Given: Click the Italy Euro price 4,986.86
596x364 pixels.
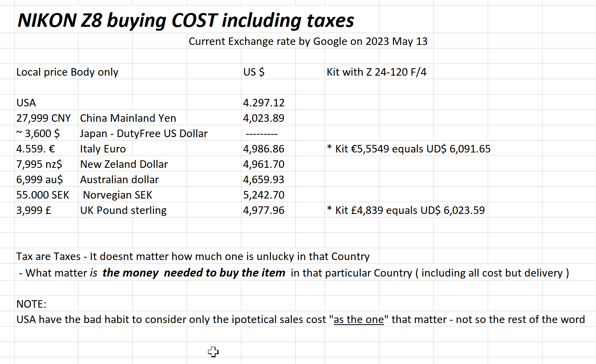Looking at the screenshot, I should click(264, 149).
